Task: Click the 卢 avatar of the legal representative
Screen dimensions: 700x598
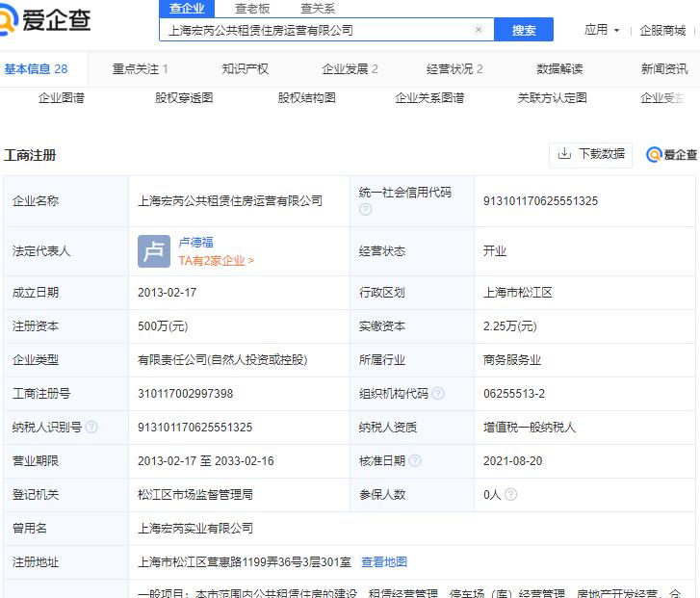Action: (x=153, y=251)
